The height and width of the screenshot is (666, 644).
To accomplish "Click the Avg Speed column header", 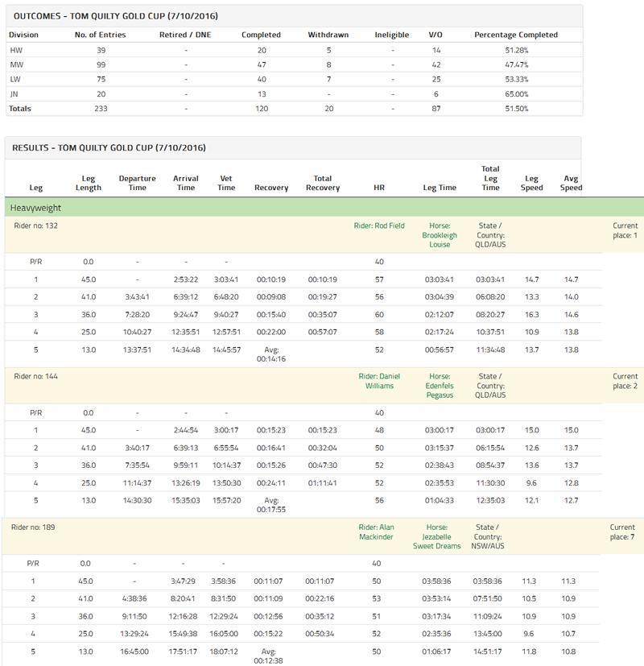I will pyautogui.click(x=571, y=183).
